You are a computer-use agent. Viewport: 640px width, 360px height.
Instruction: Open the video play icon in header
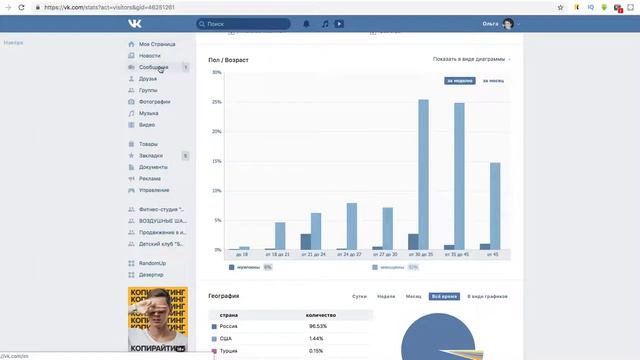click(339, 24)
